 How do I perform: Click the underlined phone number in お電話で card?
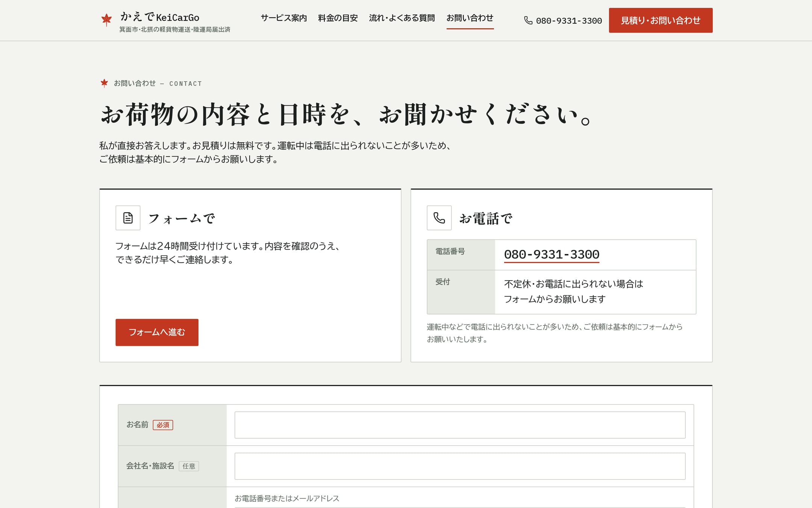coord(551,255)
